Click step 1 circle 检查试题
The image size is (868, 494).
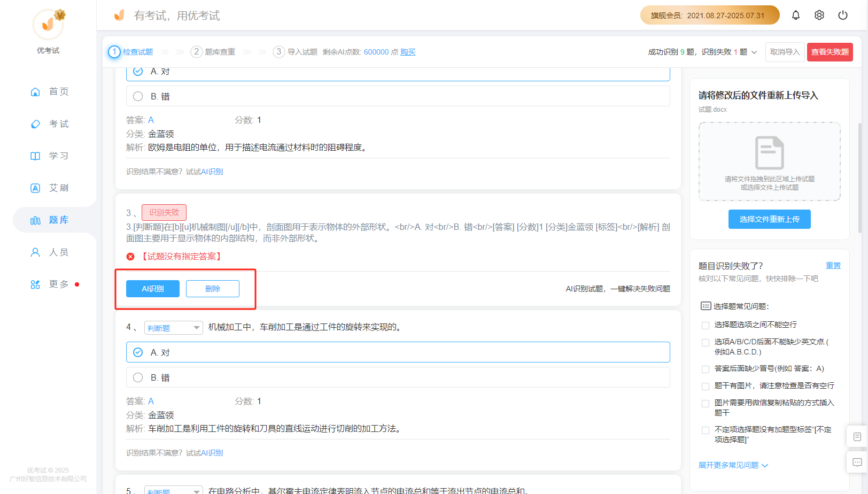[114, 52]
